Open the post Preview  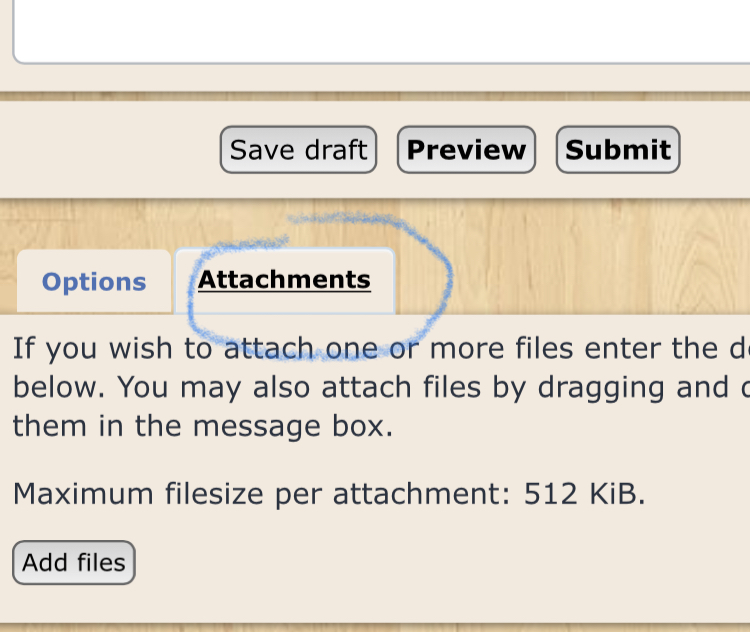click(466, 150)
